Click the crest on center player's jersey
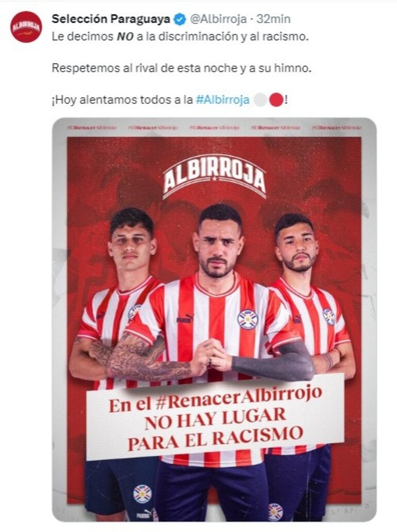This screenshot has height=532, width=397. point(247,319)
